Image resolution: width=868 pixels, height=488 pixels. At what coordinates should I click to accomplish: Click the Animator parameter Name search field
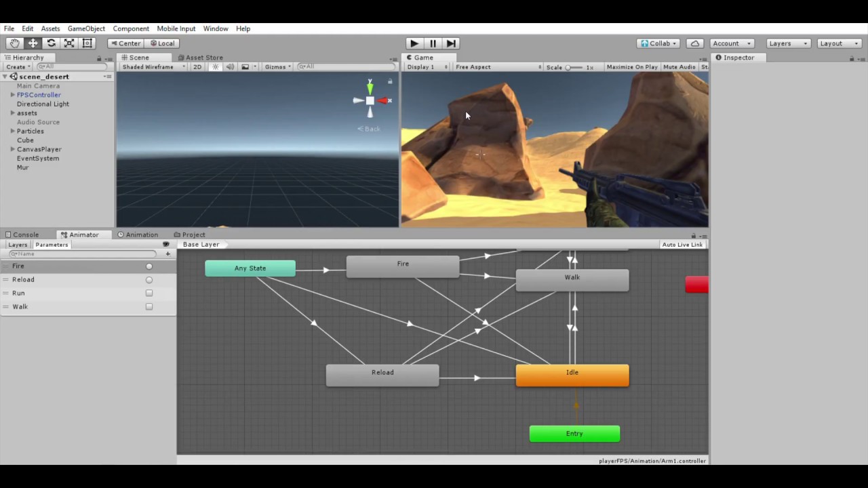tap(81, 253)
